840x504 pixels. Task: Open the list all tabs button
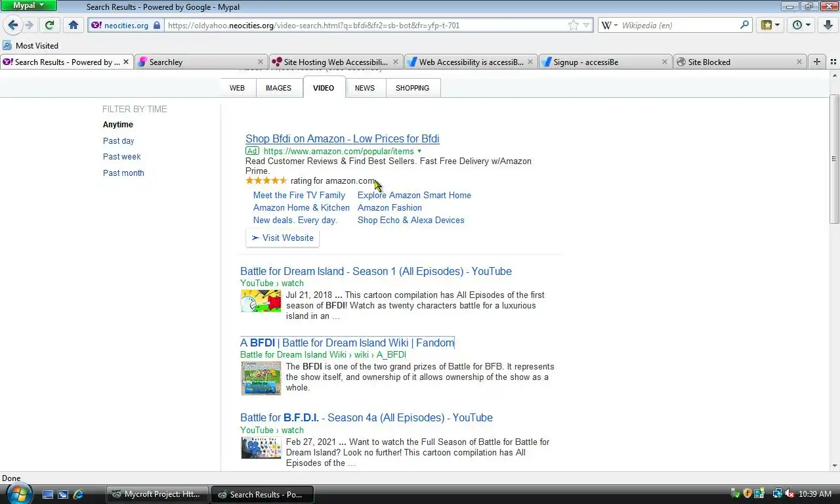833,62
